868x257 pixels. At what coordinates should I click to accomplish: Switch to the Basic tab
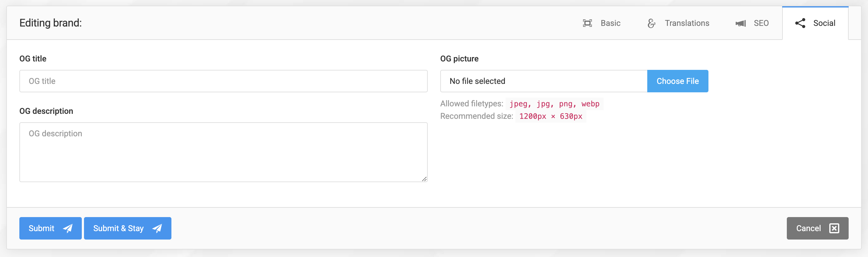[x=610, y=23]
